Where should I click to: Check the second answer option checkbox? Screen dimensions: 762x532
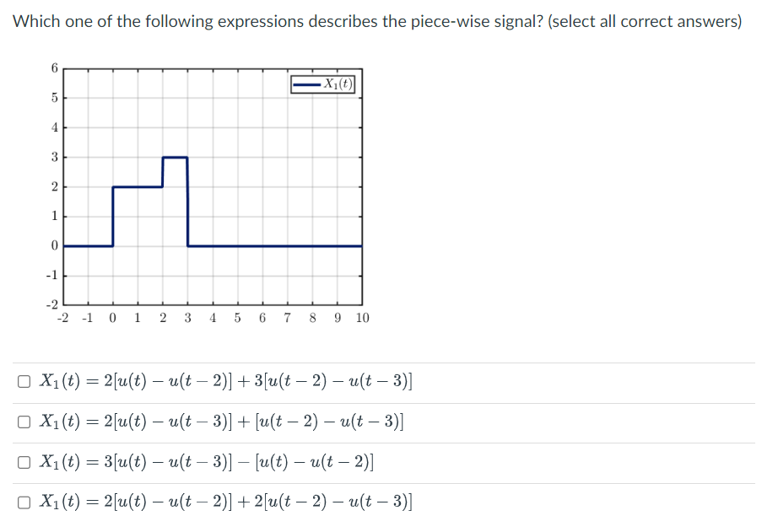pyautogui.click(x=23, y=422)
